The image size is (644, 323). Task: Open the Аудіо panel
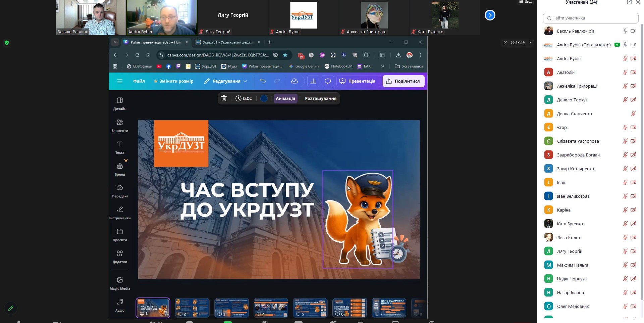pyautogui.click(x=120, y=306)
